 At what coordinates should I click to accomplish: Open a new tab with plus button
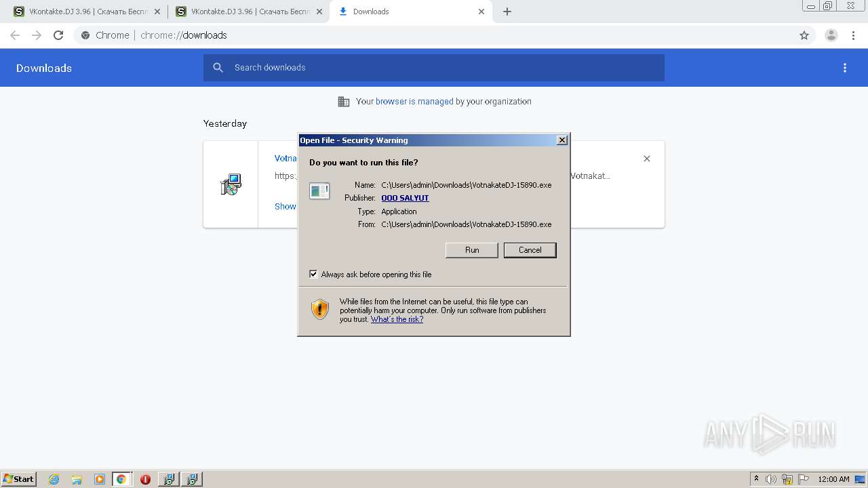tap(507, 12)
